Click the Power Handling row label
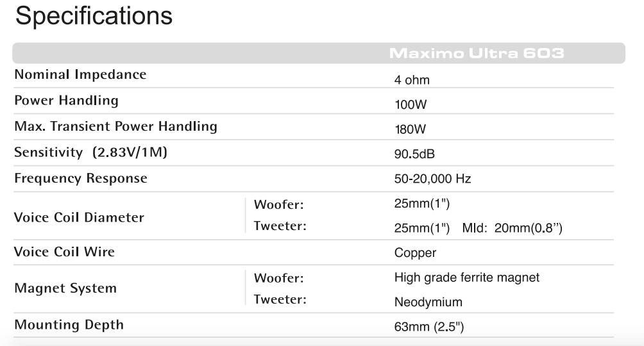644x346 pixels. click(66, 100)
